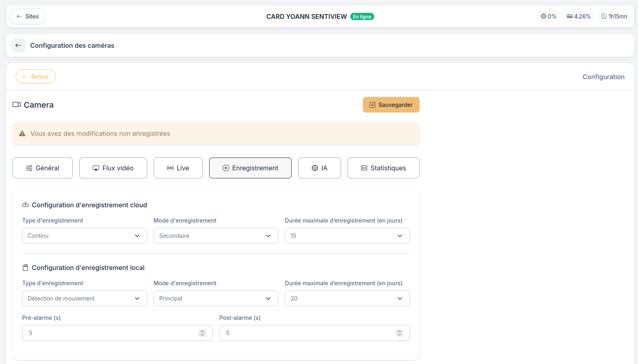
Task: Switch to the Flux vidéo tab
Action: (113, 168)
